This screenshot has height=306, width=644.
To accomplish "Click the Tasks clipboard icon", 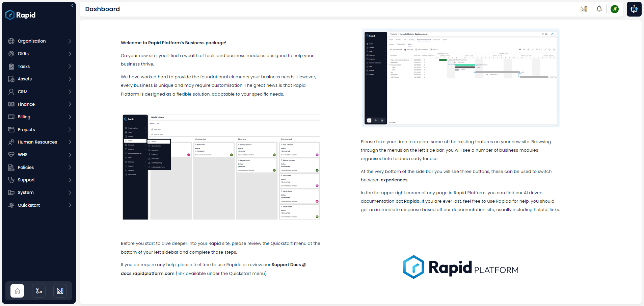I will tap(11, 67).
